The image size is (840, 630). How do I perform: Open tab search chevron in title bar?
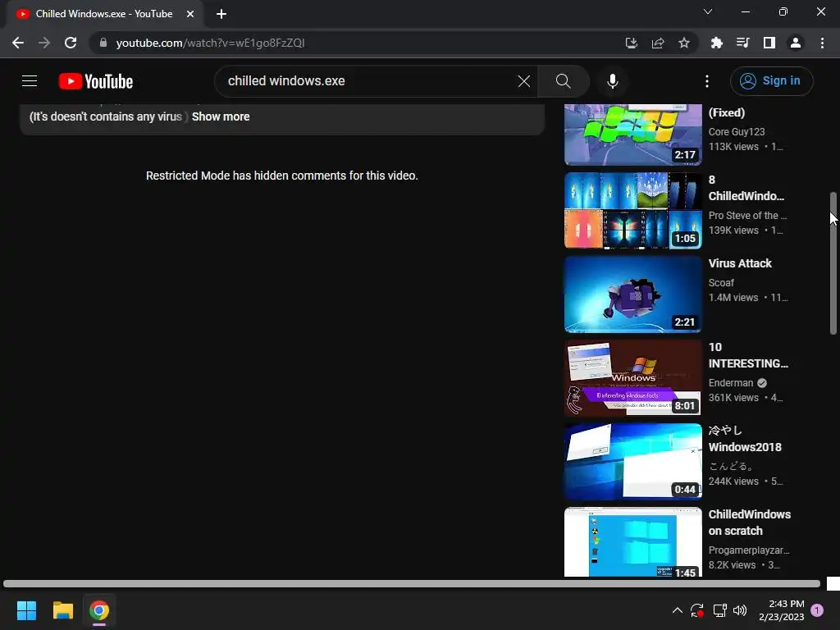(708, 11)
